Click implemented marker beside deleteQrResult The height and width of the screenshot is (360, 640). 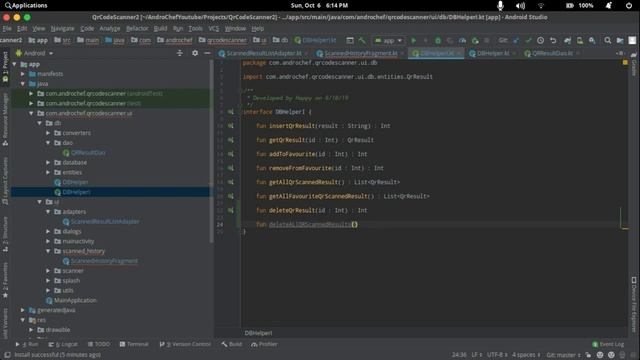click(x=231, y=210)
